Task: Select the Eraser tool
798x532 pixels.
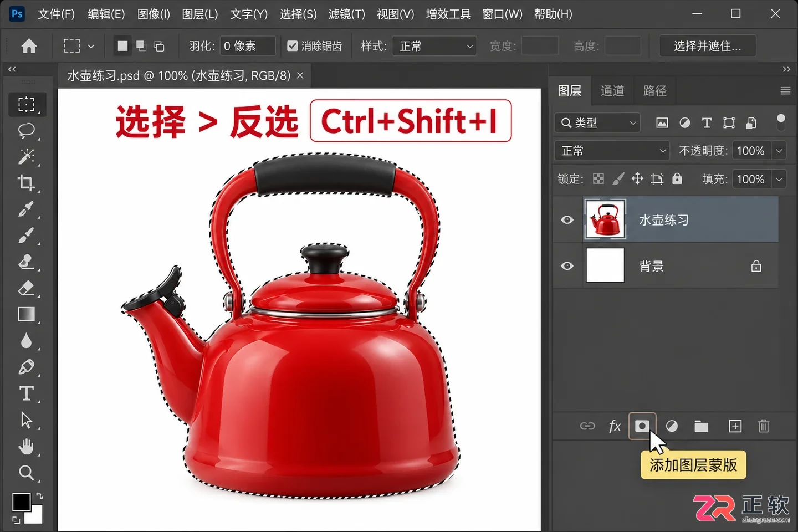Action: tap(27, 288)
